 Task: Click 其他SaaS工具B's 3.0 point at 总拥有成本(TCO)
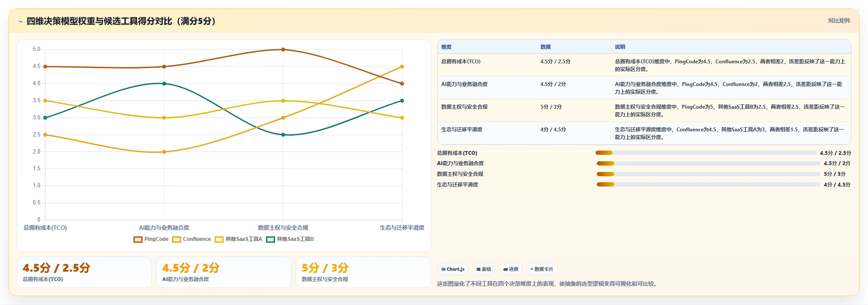(45, 118)
